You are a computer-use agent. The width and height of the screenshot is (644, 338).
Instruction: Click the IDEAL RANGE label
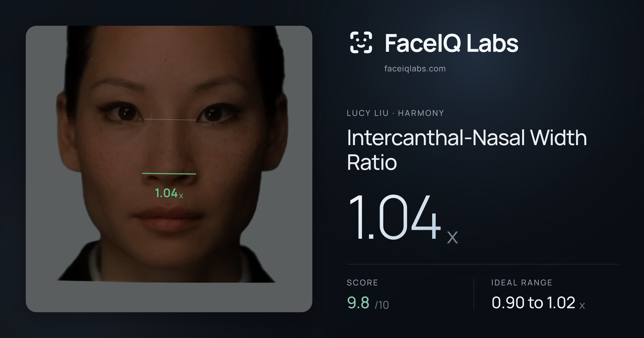pos(522,282)
